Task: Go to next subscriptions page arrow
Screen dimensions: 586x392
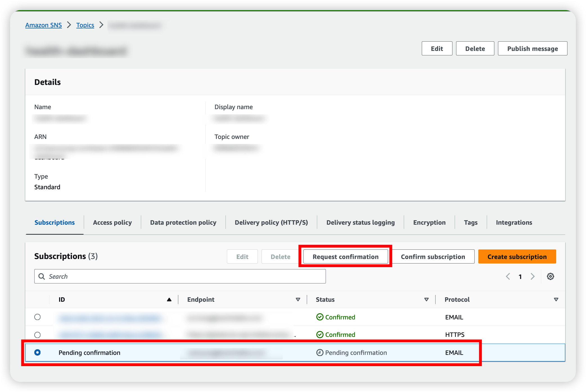Action: 533,276
